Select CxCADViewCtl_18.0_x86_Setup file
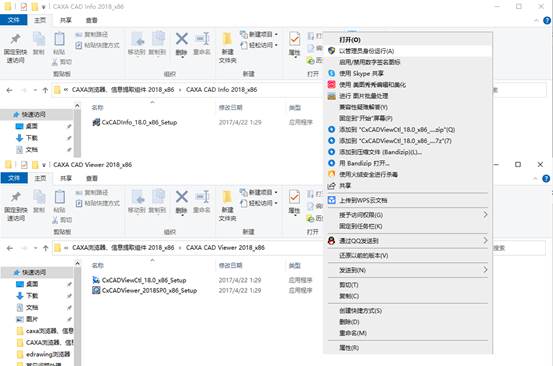Image resolution: width=553 pixels, height=366 pixels. pos(139,280)
